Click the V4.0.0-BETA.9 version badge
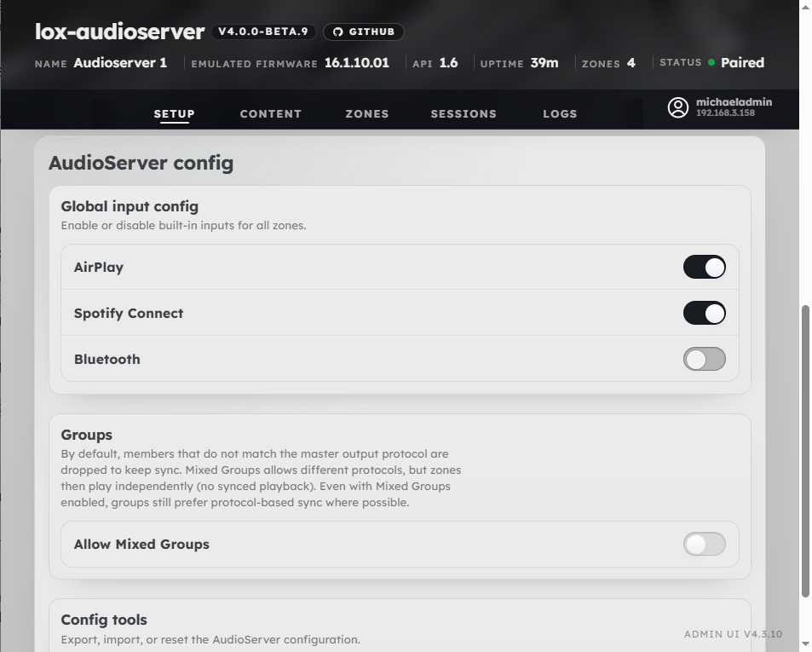Image resolution: width=812 pixels, height=652 pixels. (x=263, y=32)
